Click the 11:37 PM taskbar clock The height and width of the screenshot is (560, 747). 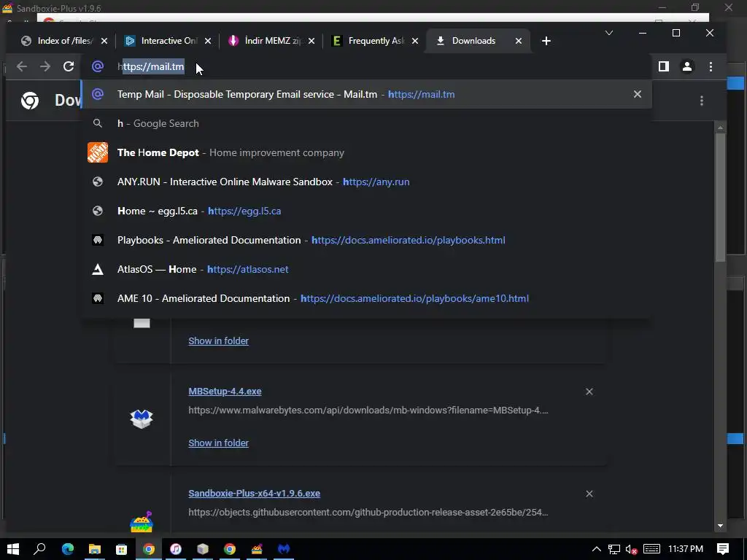coord(686,549)
